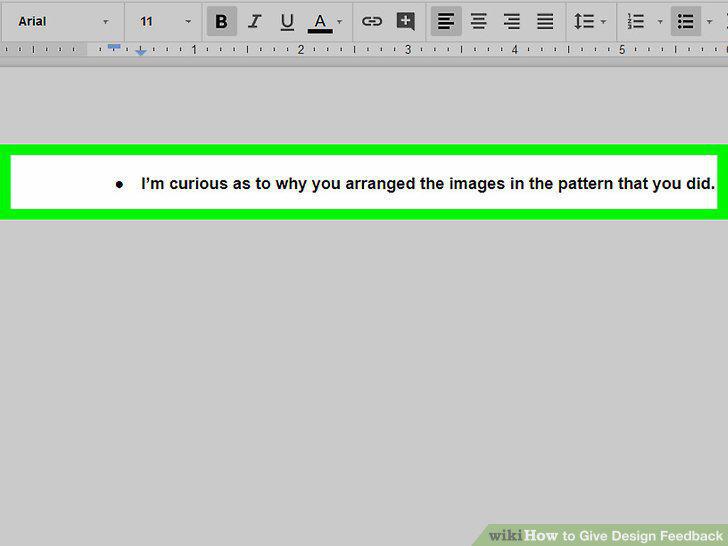
Task: Open the font size 11 dropdown
Action: pos(164,21)
